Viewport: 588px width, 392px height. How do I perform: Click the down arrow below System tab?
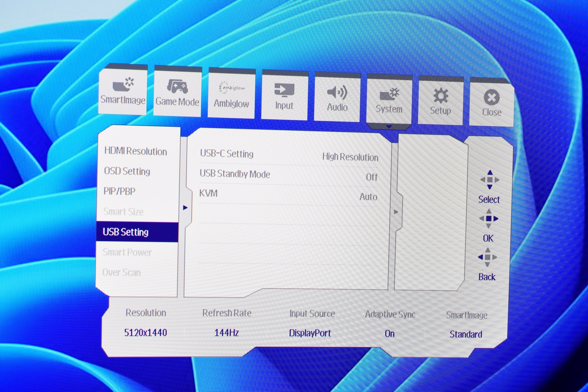389,127
